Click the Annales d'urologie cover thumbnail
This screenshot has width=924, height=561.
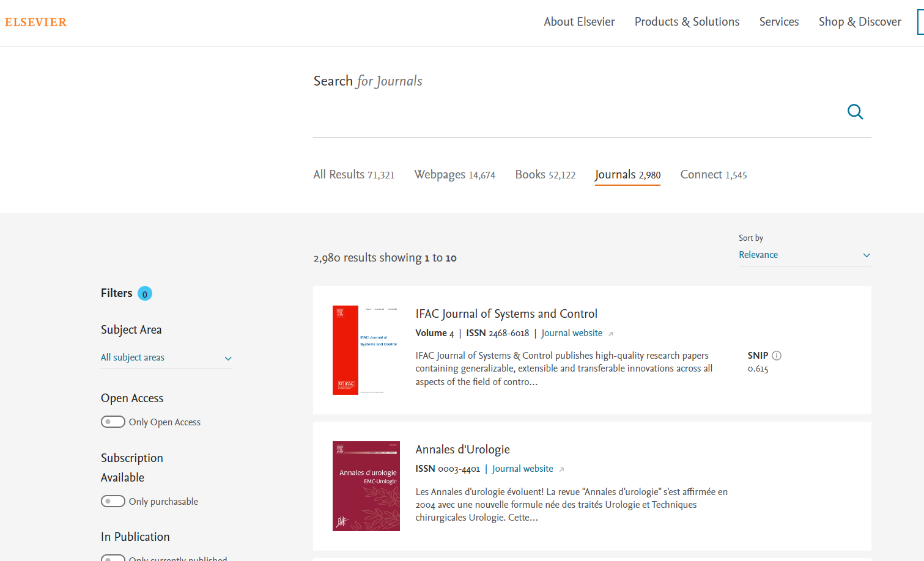click(x=366, y=486)
